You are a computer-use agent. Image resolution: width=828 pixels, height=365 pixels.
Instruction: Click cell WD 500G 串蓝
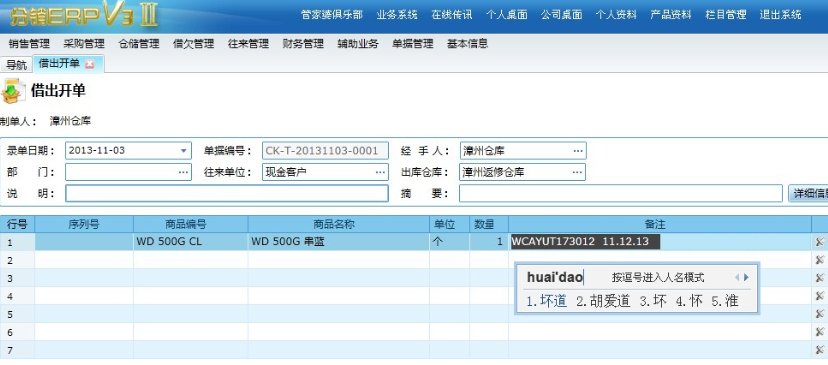(338, 242)
